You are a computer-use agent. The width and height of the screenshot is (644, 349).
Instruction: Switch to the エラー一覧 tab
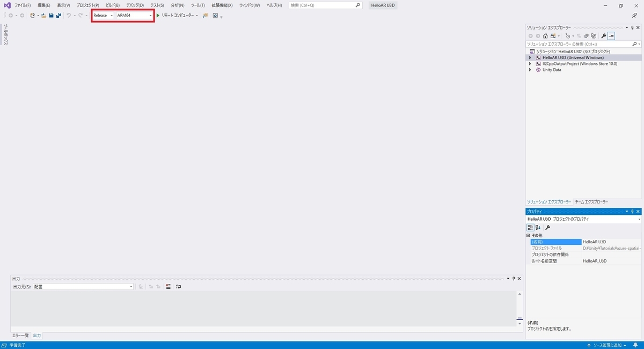click(x=21, y=335)
